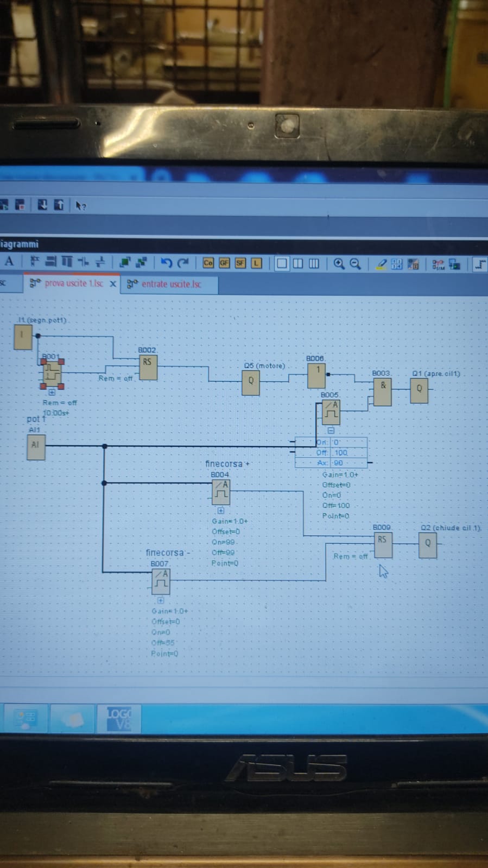Click the Zoom Out magnifier icon
The image size is (488, 868).
356,264
